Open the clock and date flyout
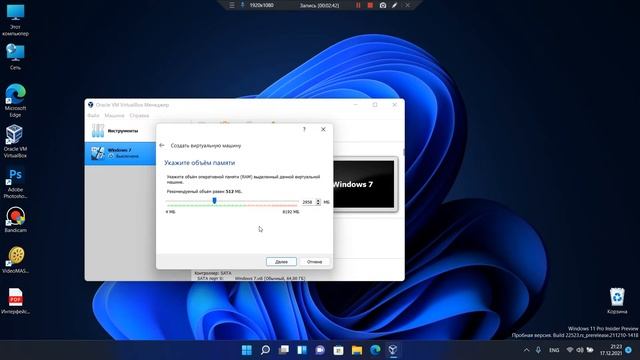This screenshot has width=640, height=360. (x=611, y=350)
